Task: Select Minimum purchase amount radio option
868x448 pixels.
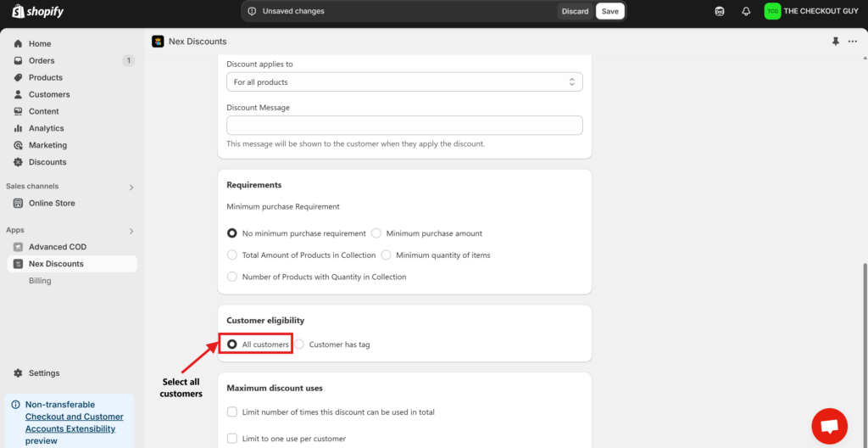Action: [x=376, y=233]
